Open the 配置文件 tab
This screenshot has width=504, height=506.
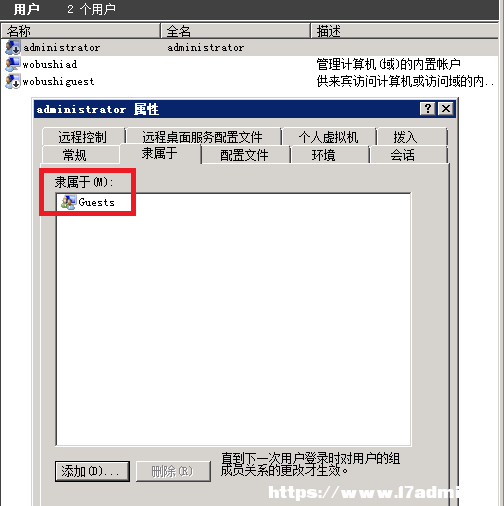(244, 155)
